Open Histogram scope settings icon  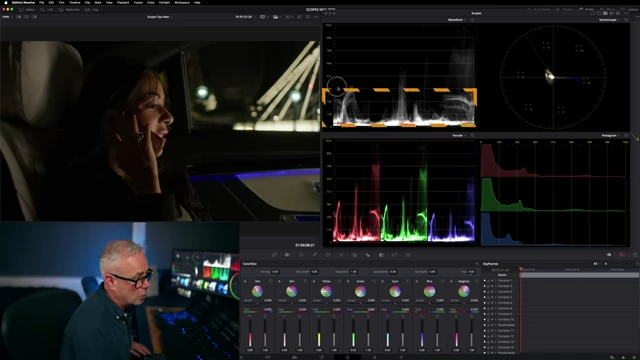626,136
